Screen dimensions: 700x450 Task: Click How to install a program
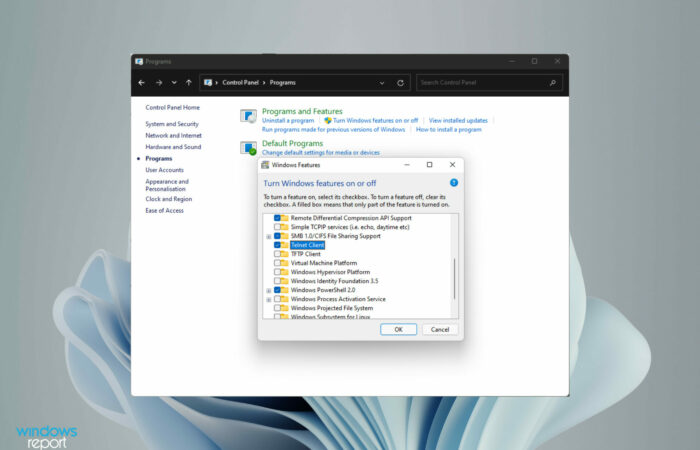(x=449, y=129)
